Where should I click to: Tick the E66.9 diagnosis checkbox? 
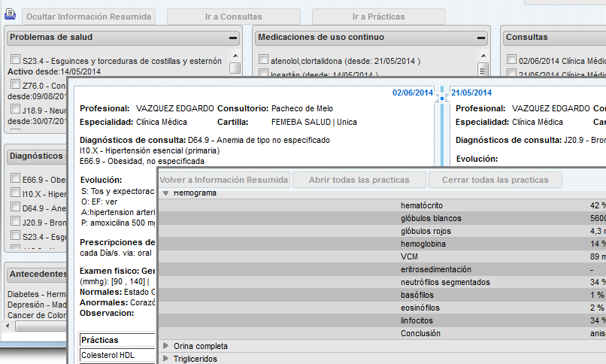pos(15,179)
